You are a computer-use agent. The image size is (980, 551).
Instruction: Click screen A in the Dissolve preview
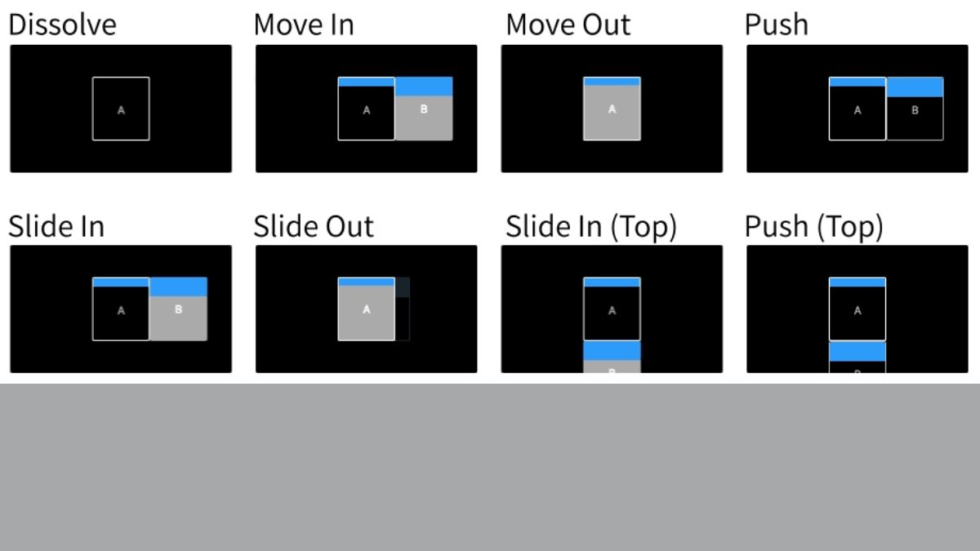[121, 109]
